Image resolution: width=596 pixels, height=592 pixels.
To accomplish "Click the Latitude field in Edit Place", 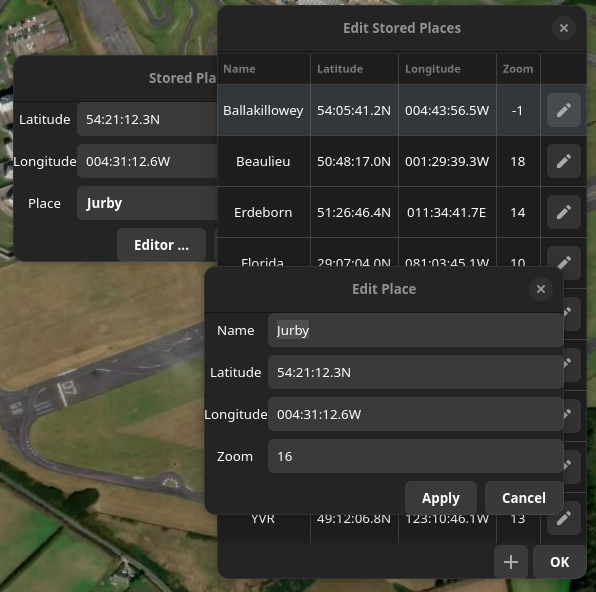I will coord(415,372).
